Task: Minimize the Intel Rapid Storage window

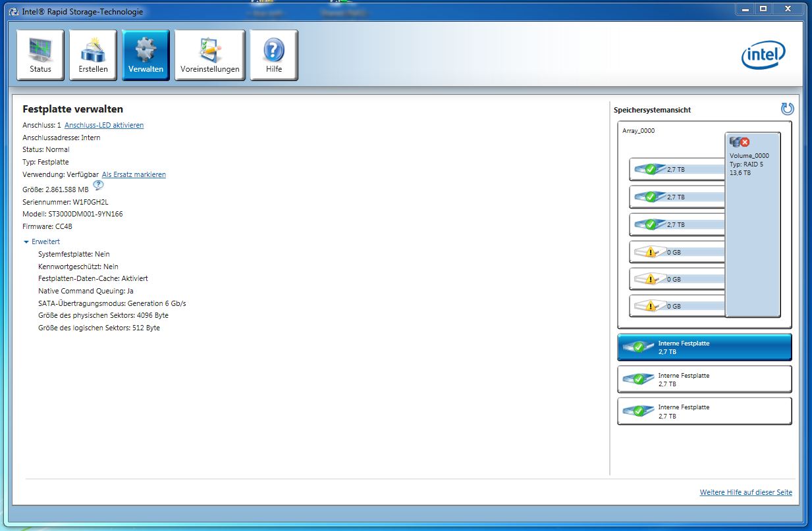Action: coord(745,8)
